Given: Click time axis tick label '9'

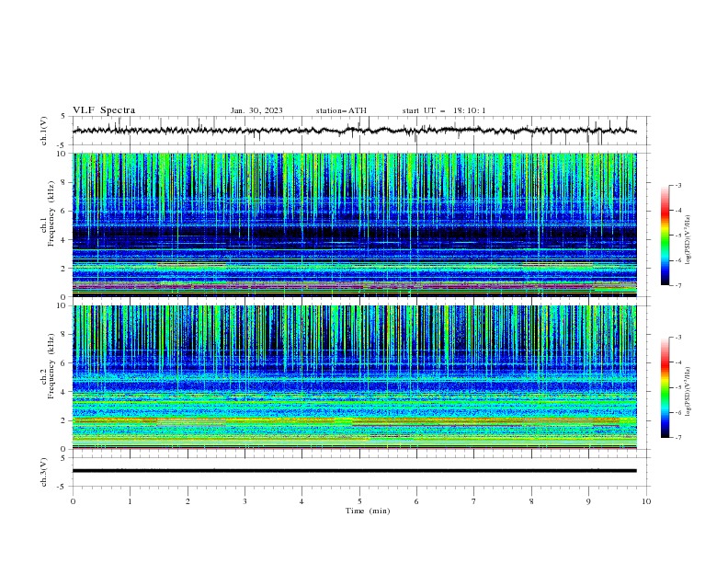Looking at the screenshot, I should 588,501.
